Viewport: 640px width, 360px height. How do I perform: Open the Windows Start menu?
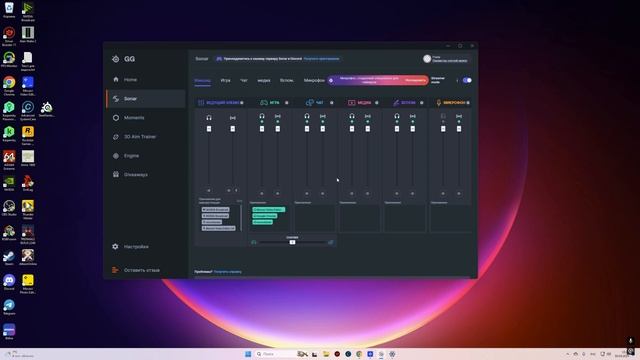[x=248, y=354]
